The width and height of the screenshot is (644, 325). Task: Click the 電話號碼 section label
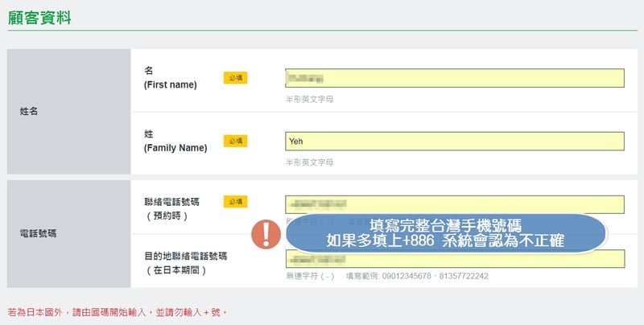pyautogui.click(x=38, y=233)
